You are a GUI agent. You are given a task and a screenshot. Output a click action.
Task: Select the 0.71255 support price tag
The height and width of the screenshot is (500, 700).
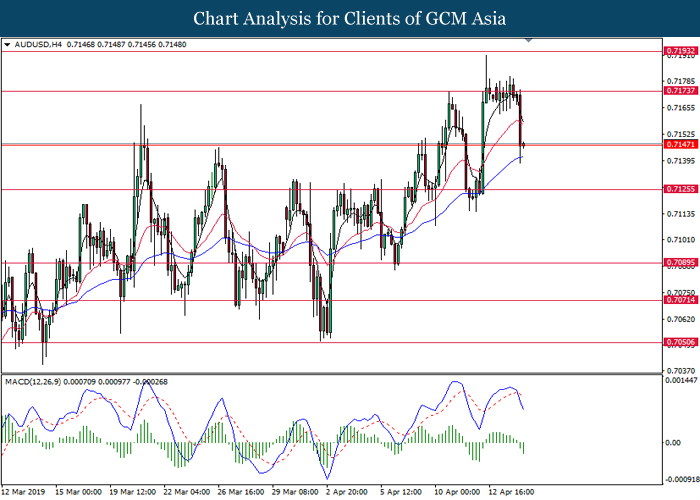[680, 189]
